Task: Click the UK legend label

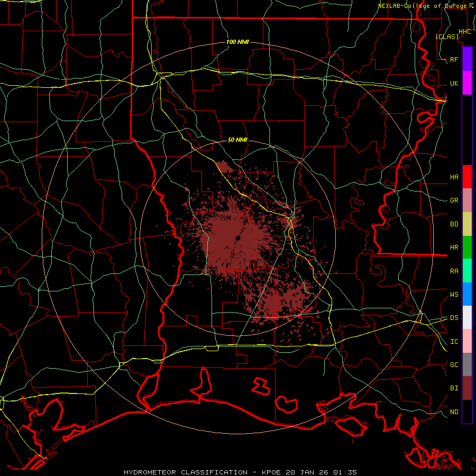Action: click(x=454, y=83)
